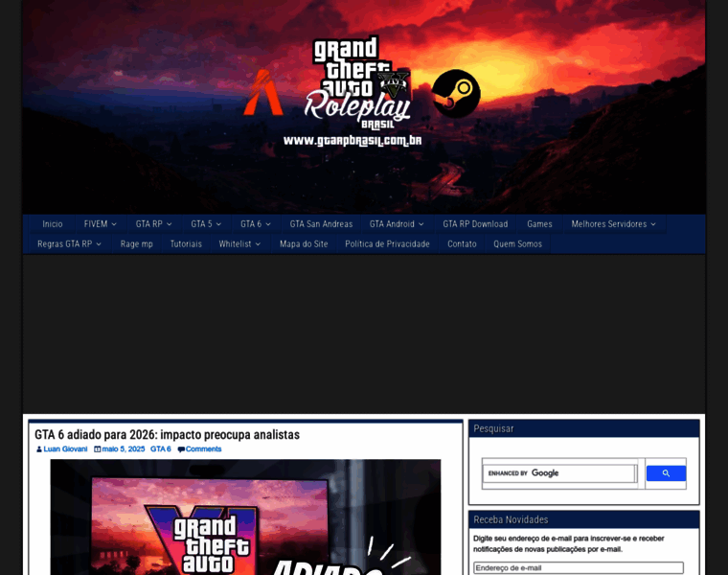Expand the Melhores Servidores dropdown
This screenshot has height=575, width=728.
613,224
